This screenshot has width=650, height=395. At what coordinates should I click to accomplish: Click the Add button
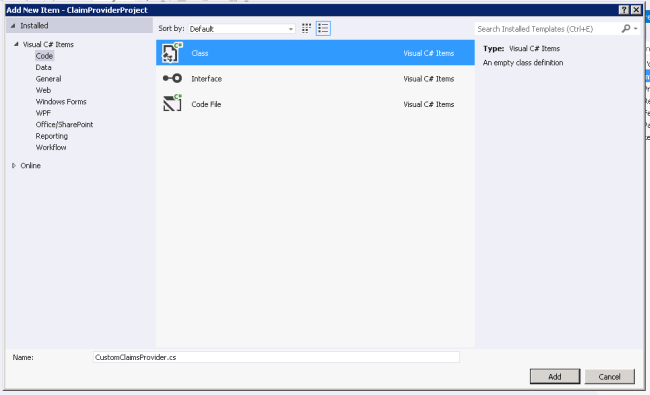pyautogui.click(x=555, y=376)
